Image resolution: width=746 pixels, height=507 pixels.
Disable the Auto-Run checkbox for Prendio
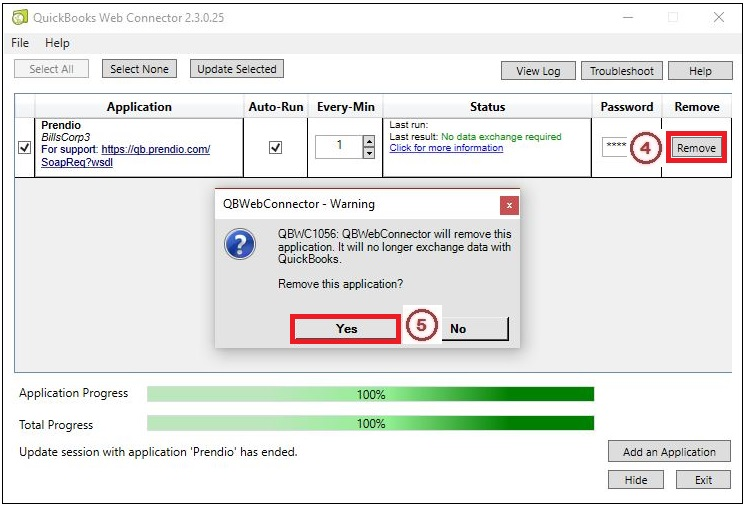[276, 147]
